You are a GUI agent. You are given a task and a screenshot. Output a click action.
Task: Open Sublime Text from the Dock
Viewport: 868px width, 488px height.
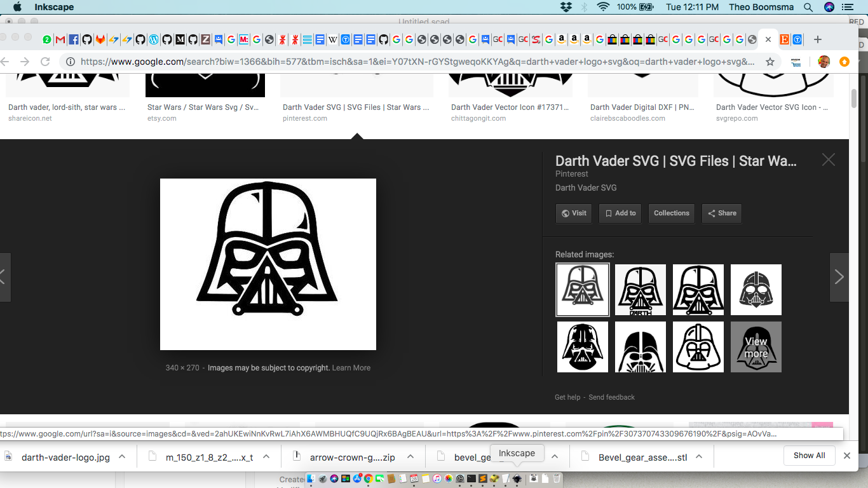pyautogui.click(x=482, y=478)
